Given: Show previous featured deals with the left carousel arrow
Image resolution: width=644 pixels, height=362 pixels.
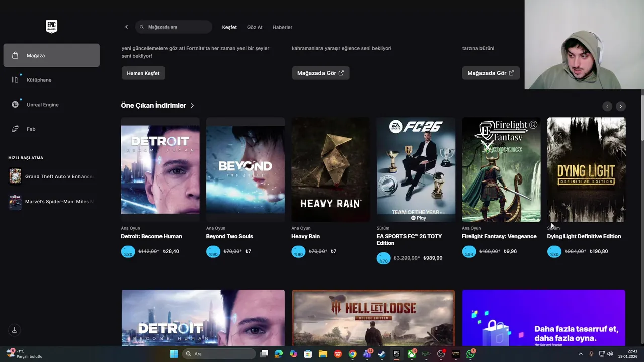Looking at the screenshot, I should [607, 106].
